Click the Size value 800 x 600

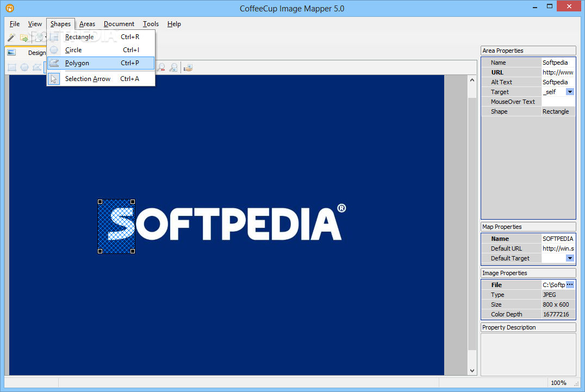pyautogui.click(x=558, y=304)
